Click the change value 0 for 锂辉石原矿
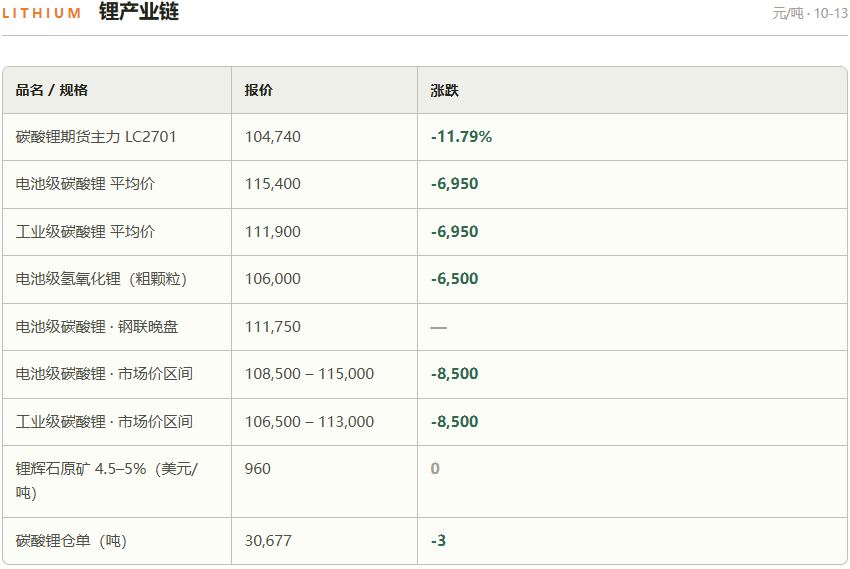Image resolution: width=850 pixels, height=569 pixels. [x=435, y=468]
